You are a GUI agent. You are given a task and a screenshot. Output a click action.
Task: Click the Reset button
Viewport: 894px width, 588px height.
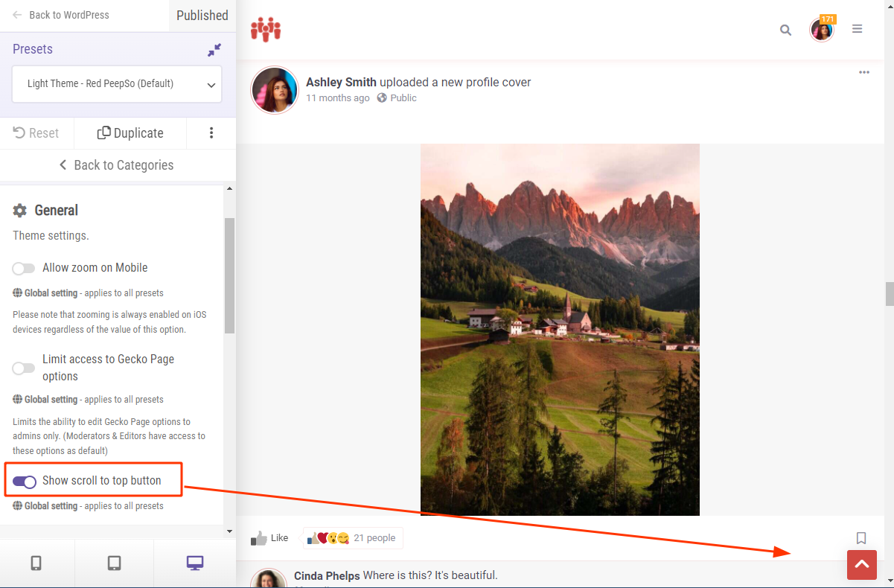tap(36, 133)
